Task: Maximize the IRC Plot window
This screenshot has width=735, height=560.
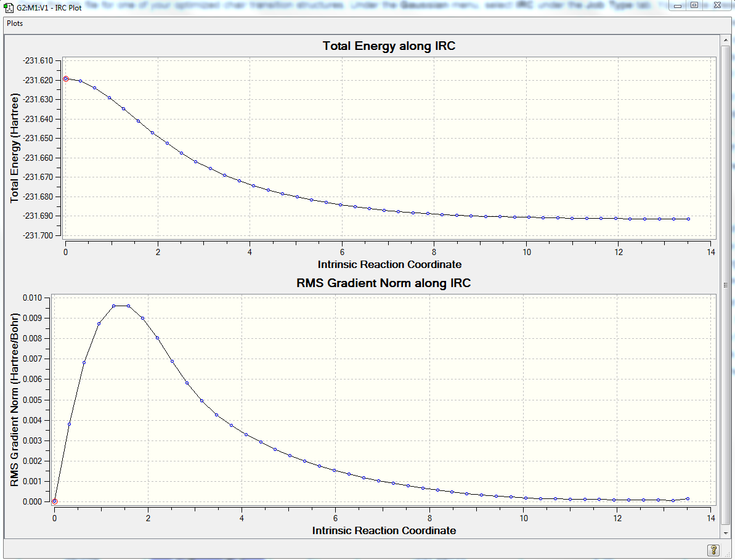Action: click(694, 5)
